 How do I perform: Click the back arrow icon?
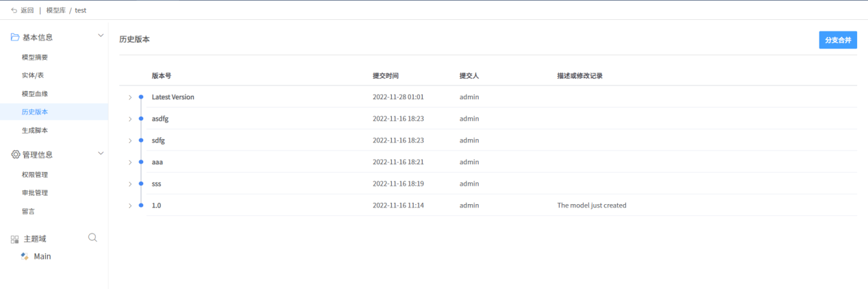(14, 10)
